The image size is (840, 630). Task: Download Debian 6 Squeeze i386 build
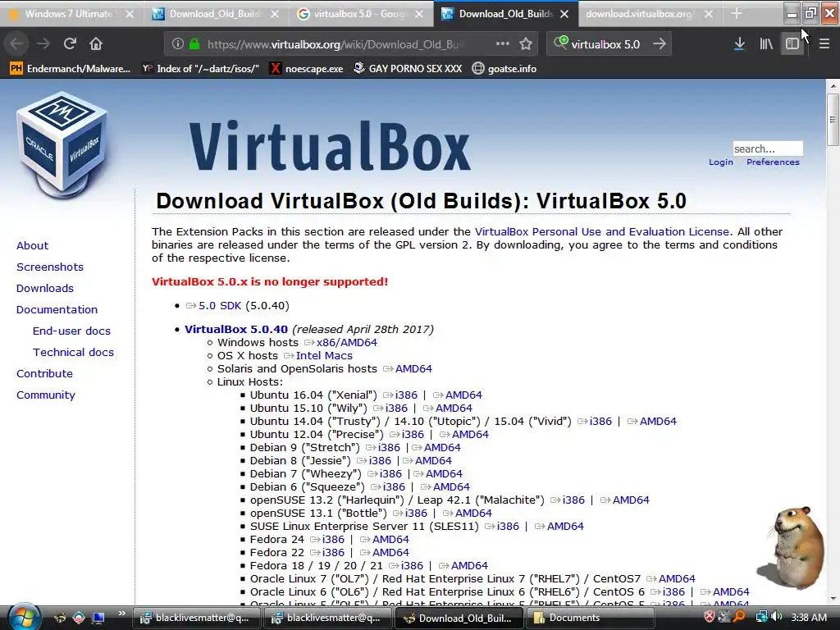[394, 487]
